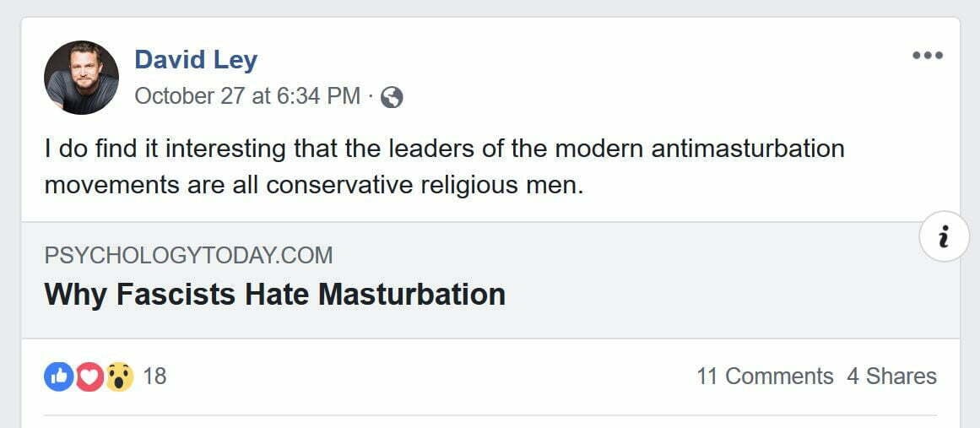View the 4 Shares list
980x428 pixels.
click(891, 377)
